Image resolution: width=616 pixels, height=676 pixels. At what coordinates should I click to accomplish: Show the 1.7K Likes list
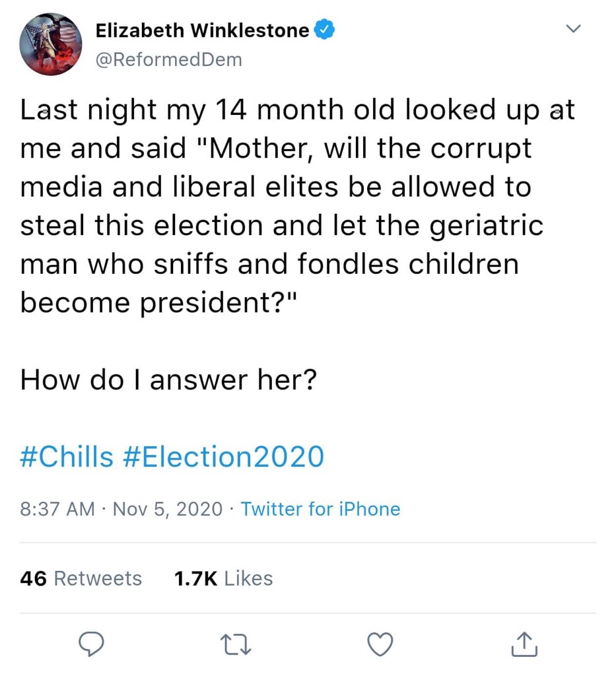point(223,578)
